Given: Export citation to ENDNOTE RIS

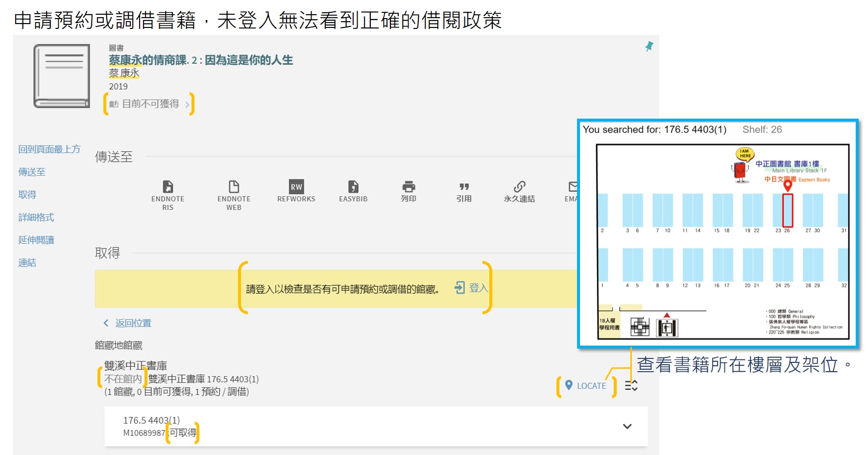Looking at the screenshot, I should click(169, 194).
